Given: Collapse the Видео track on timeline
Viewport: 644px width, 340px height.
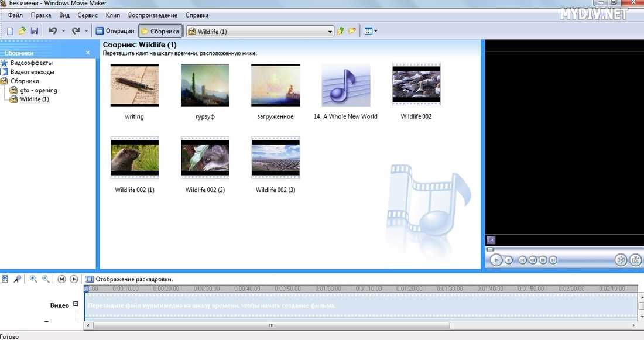Looking at the screenshot, I should (x=76, y=304).
